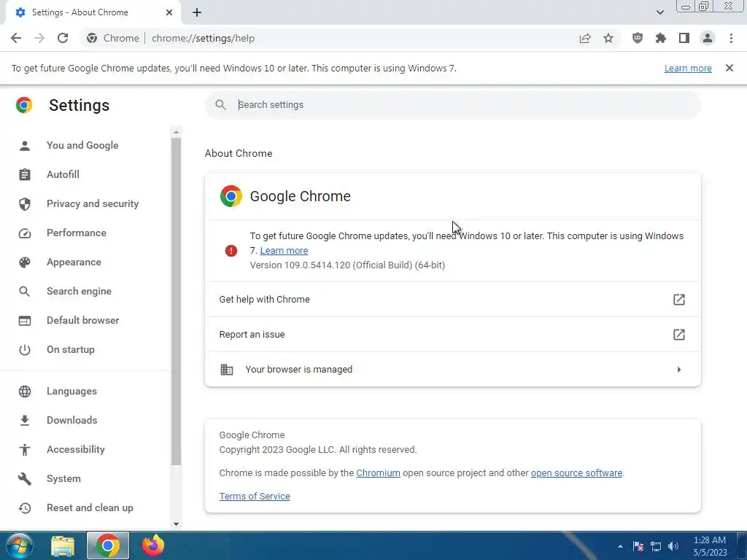Click the volume speaker tray icon
This screenshot has height=560, width=747.
[673, 546]
